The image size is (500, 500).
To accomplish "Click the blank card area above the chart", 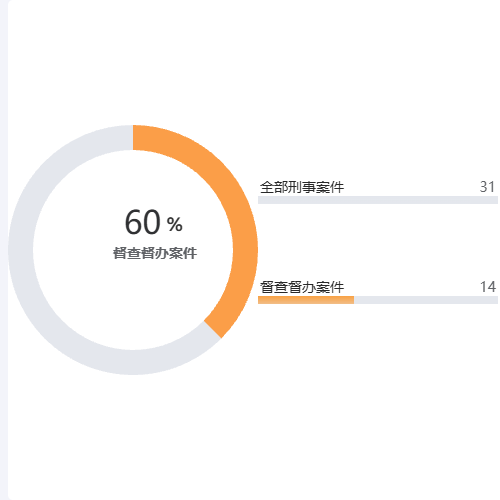I will click(x=253, y=60).
